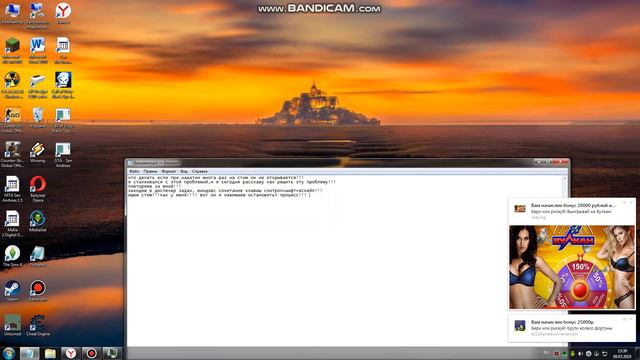Click the green download arrow tray icon

pos(572,353)
